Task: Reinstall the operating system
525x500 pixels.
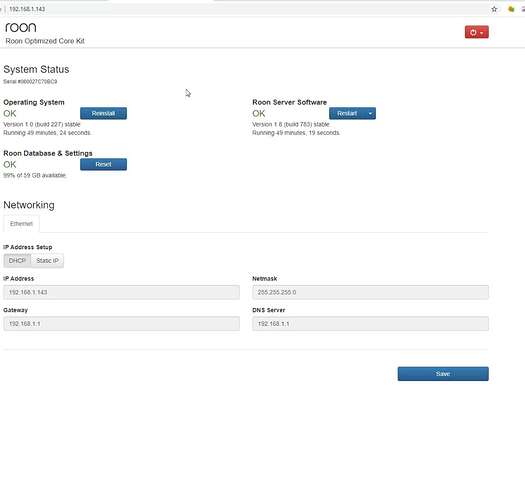Action: 103,113
